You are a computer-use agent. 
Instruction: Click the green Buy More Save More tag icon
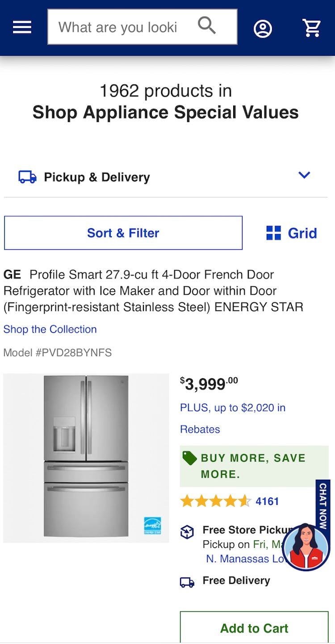[x=190, y=458]
